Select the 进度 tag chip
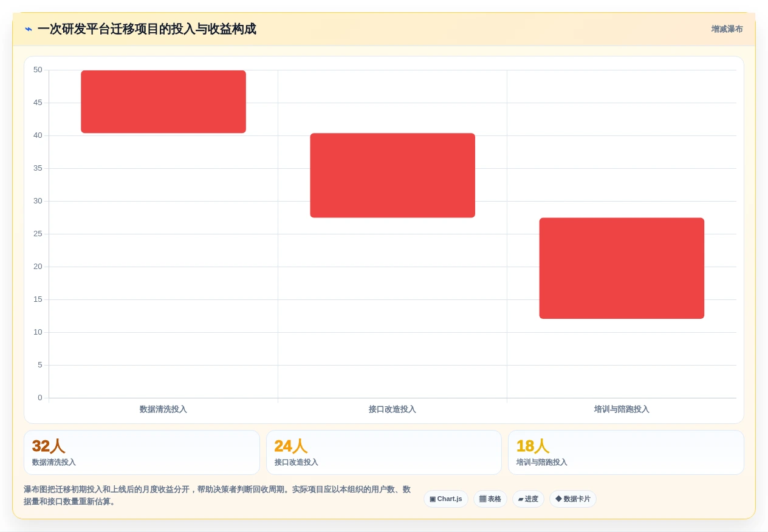768x532 pixels. [528, 499]
